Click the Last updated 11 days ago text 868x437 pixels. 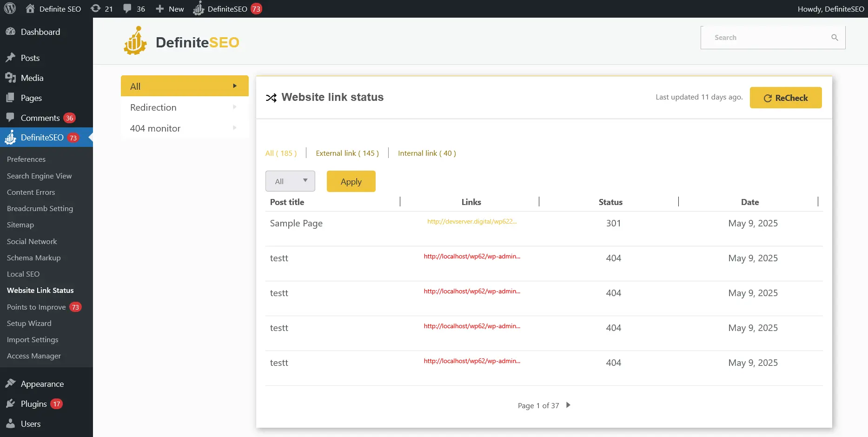tap(699, 97)
